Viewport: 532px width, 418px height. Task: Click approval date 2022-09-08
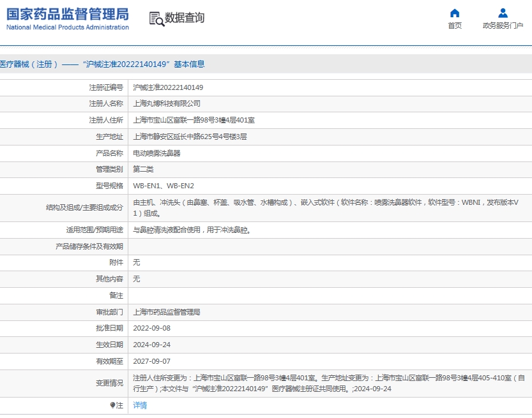point(151,328)
